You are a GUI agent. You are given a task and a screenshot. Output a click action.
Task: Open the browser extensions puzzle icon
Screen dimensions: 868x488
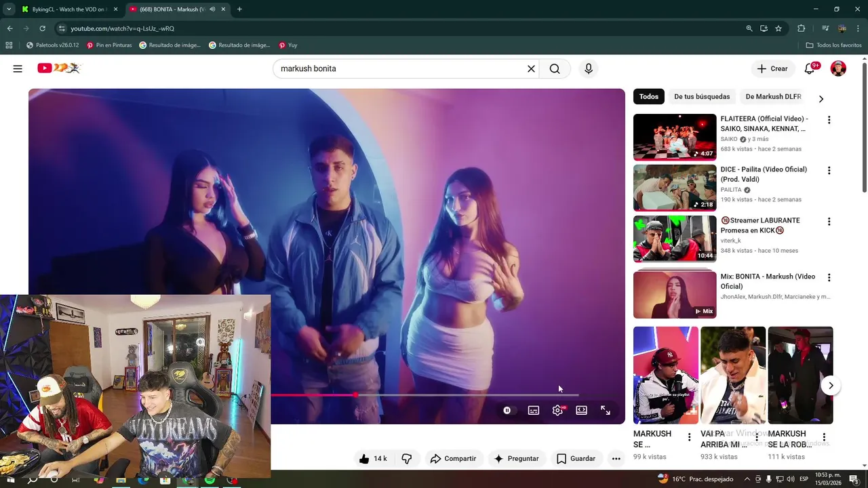click(x=802, y=28)
